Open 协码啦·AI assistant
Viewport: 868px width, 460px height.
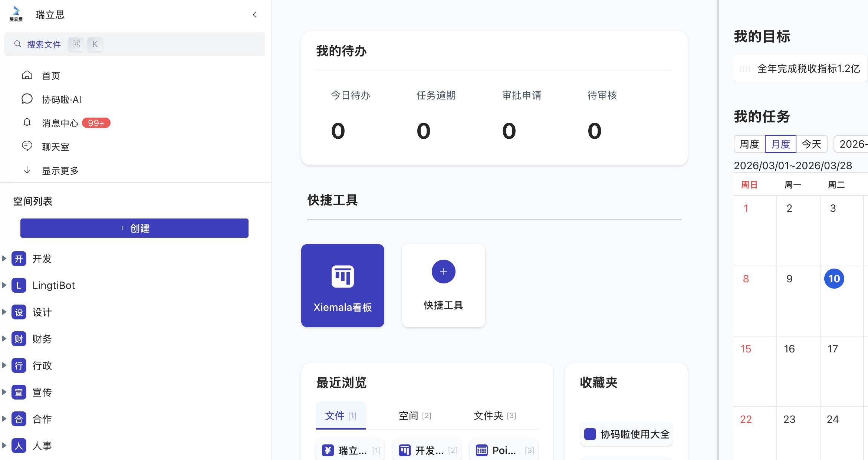(x=27, y=99)
